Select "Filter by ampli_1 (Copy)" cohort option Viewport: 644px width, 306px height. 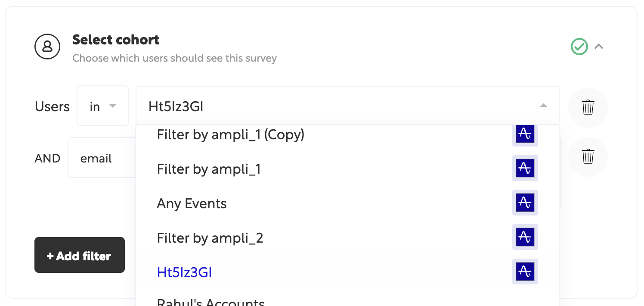coord(231,135)
